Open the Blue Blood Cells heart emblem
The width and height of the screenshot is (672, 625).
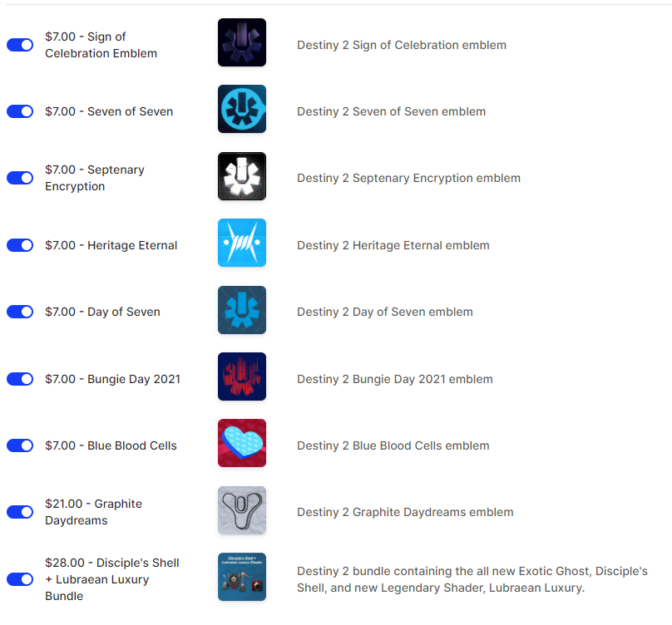pos(241,443)
